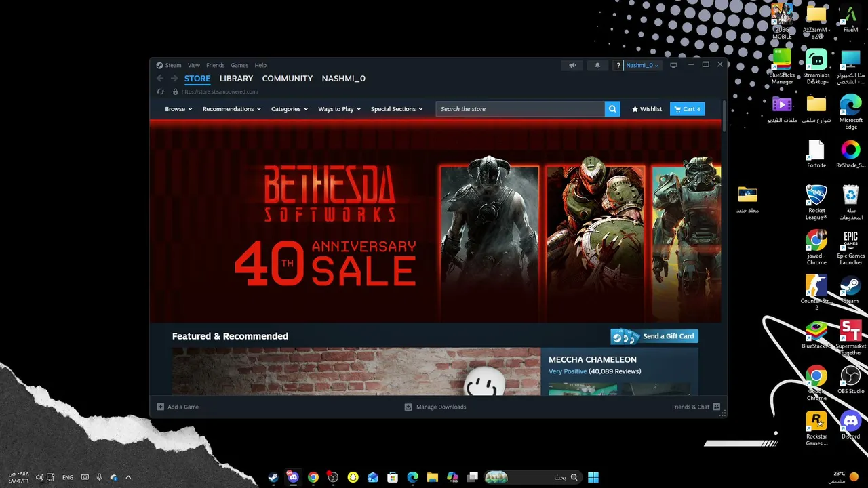Open the Steam menu
This screenshot has width=868, height=488.
(x=174, y=66)
